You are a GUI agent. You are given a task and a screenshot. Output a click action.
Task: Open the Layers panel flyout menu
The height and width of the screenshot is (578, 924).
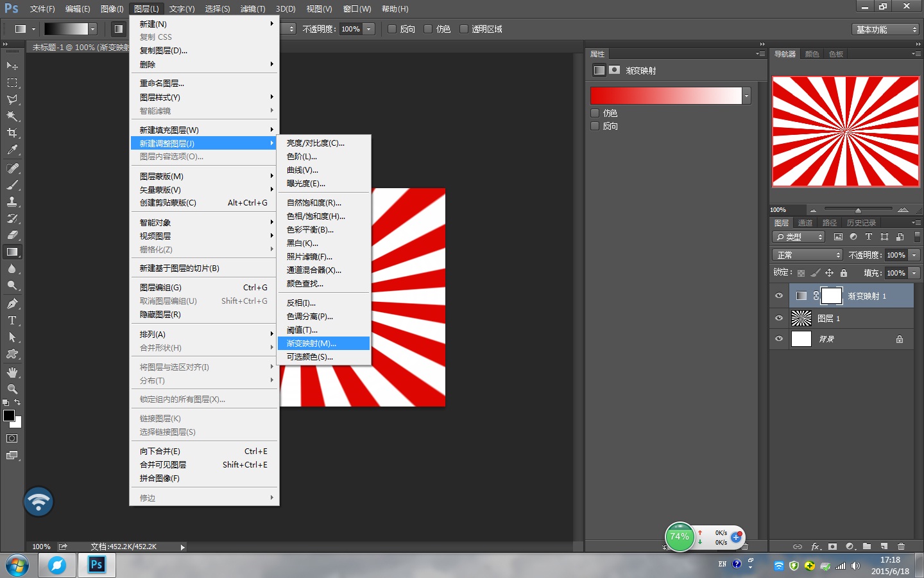[916, 223]
